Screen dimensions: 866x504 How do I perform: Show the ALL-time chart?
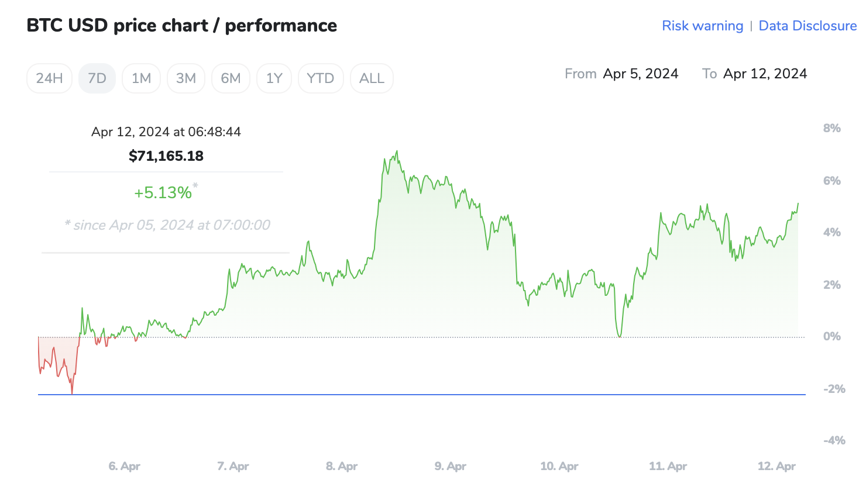click(372, 78)
